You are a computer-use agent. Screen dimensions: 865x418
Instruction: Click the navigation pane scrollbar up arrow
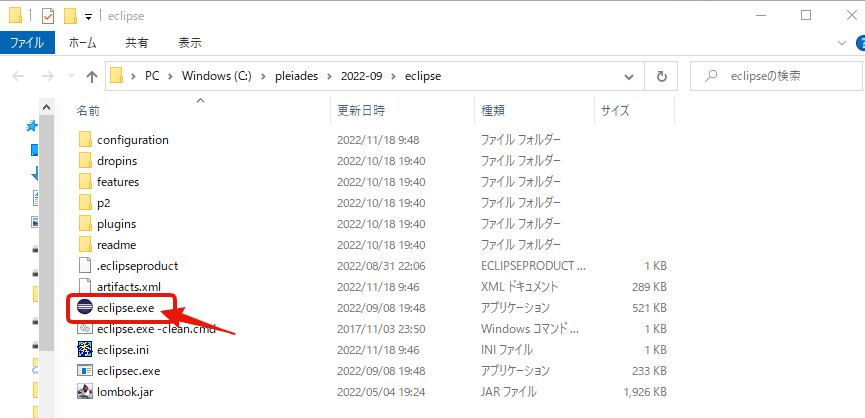point(47,107)
